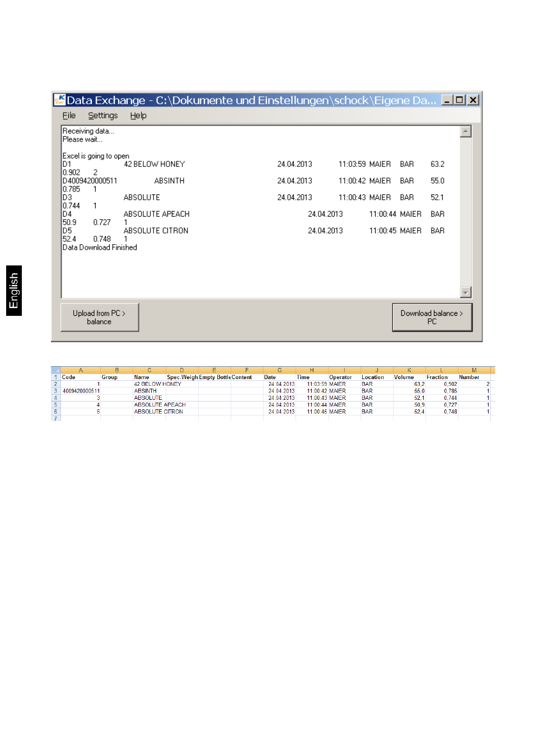Select column K header above Volume
This screenshot has height=756, width=534.
point(409,370)
